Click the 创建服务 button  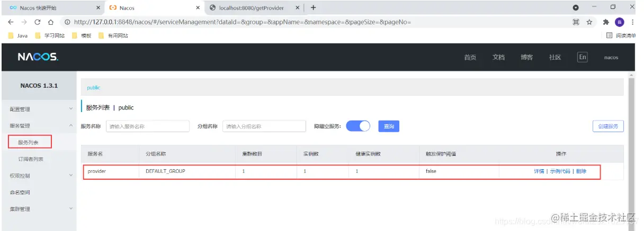point(608,126)
